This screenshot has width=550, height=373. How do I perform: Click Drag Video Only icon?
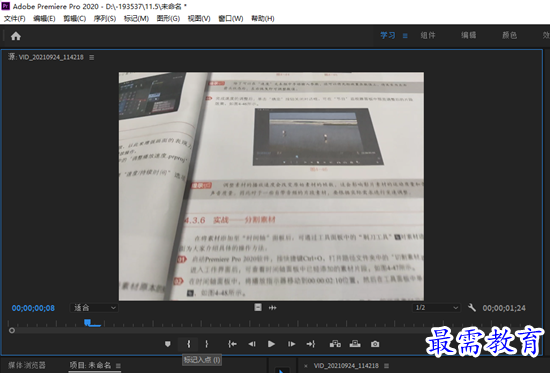[258, 308]
